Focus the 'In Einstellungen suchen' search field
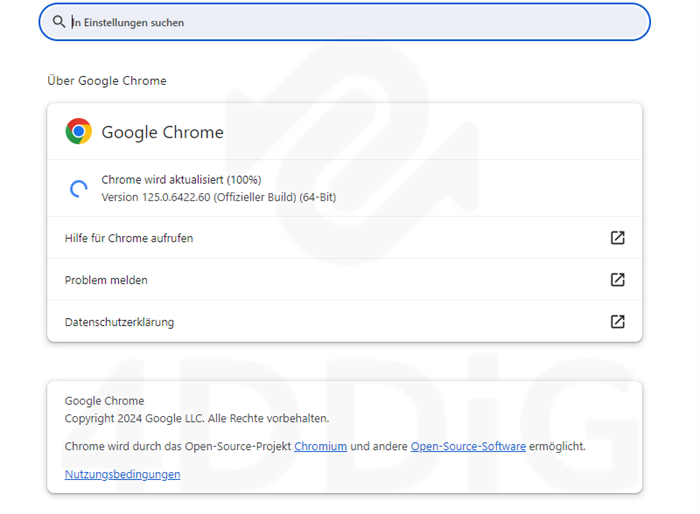This screenshot has height=514, width=700. point(344,22)
